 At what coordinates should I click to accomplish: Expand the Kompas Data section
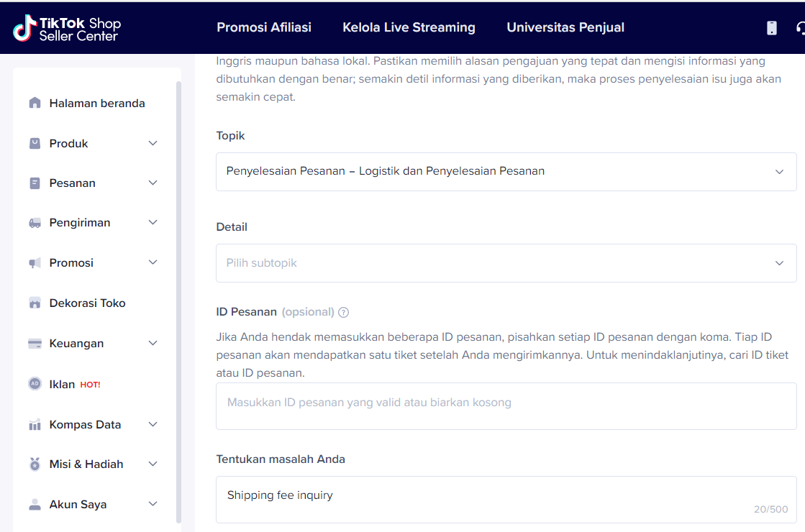(94, 424)
